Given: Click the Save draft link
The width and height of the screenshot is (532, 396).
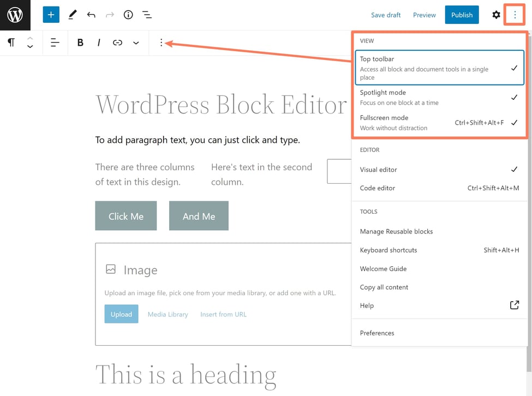Looking at the screenshot, I should point(386,15).
